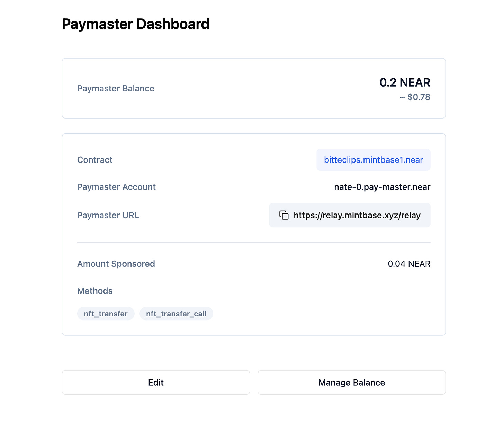Viewport: 504px width, 429px height.
Task: Click the 0.04 NEAR sponsored amount
Action: [409, 264]
